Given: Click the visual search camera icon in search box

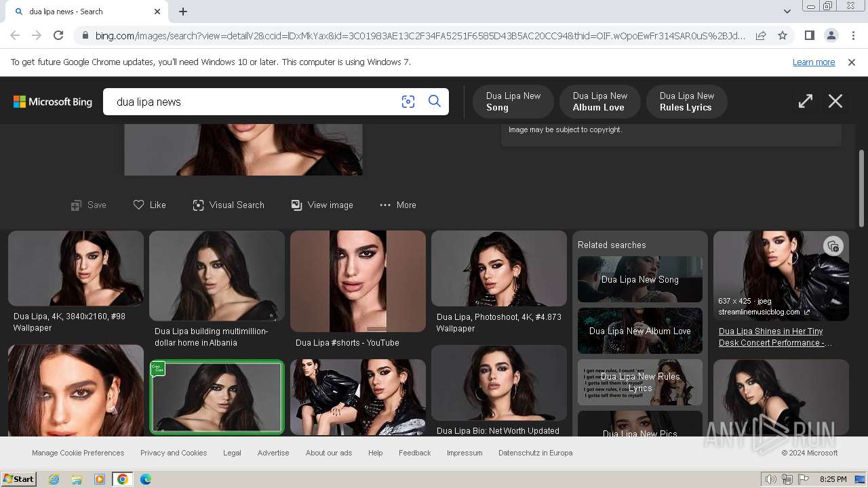Looking at the screenshot, I should pyautogui.click(x=408, y=102).
